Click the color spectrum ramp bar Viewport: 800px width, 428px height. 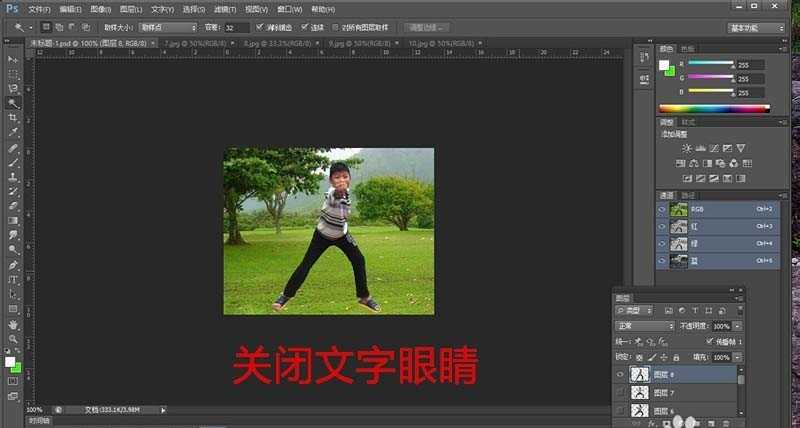[x=712, y=108]
